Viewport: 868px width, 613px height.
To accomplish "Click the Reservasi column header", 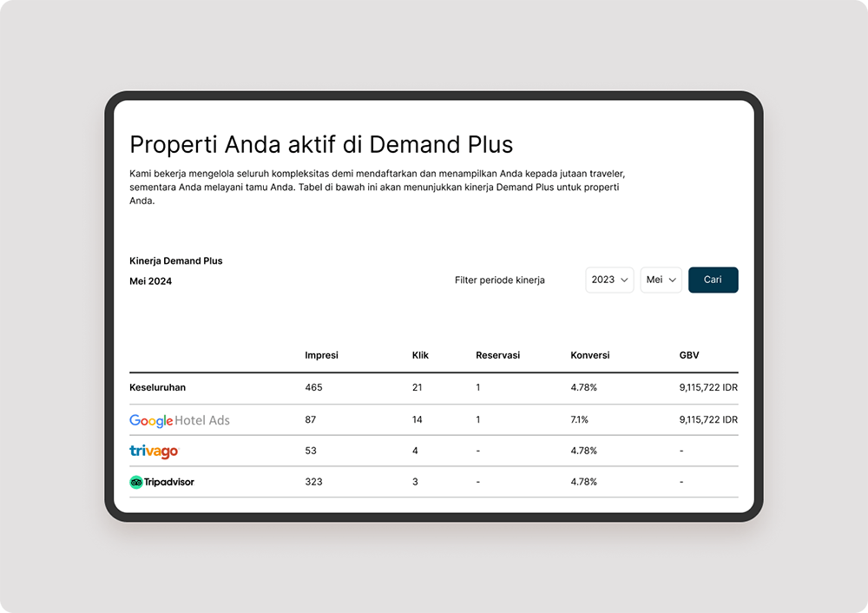I will 497,355.
